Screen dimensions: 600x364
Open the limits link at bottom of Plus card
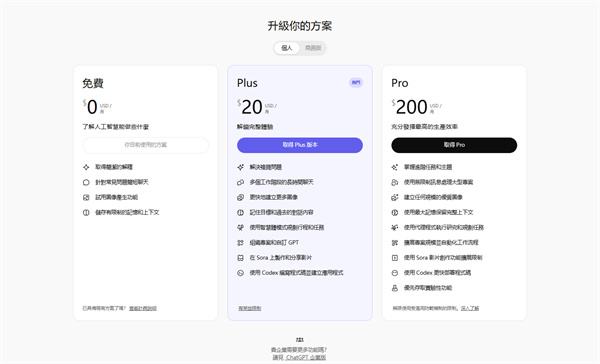[x=249, y=308]
